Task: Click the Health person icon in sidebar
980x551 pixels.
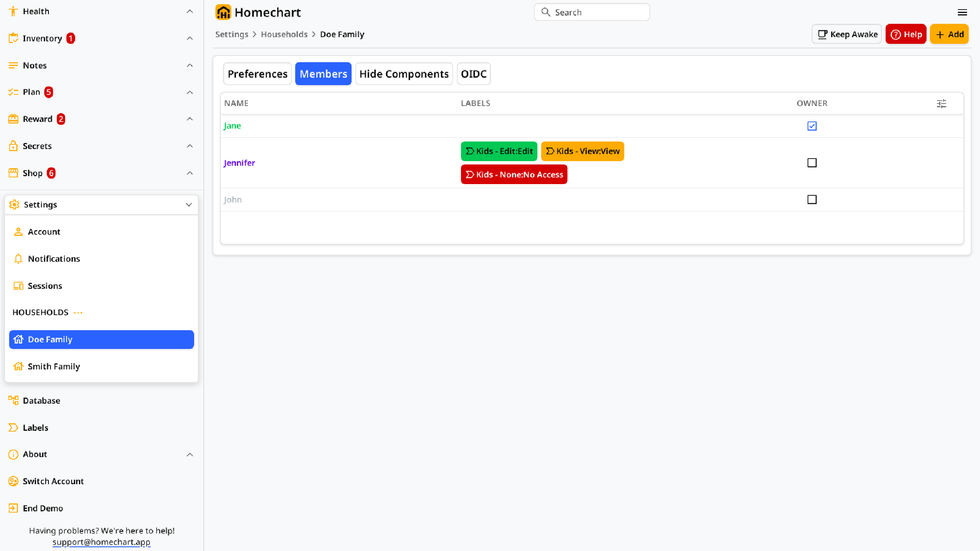Action: (13, 11)
